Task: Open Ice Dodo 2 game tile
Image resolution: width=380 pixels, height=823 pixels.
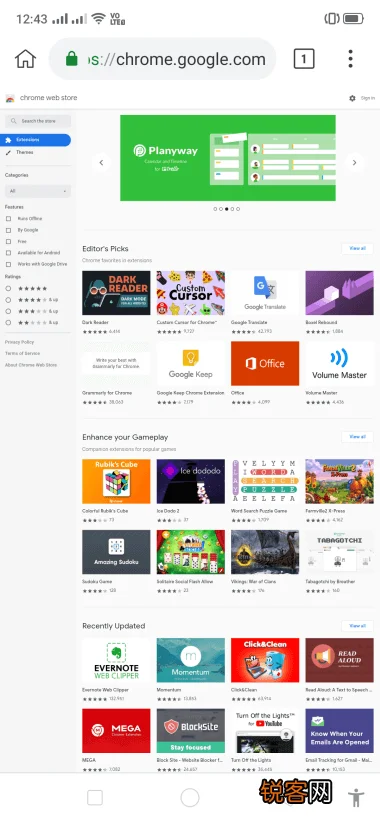Action: [x=191, y=481]
